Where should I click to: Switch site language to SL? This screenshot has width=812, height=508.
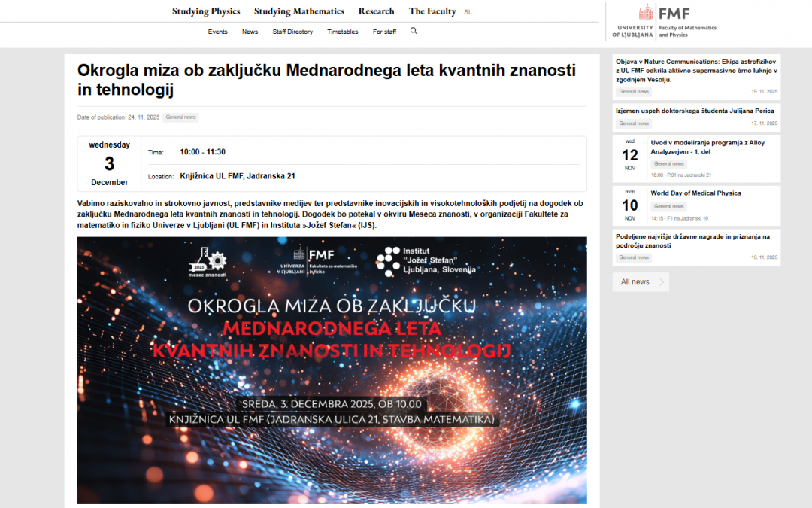tap(468, 11)
